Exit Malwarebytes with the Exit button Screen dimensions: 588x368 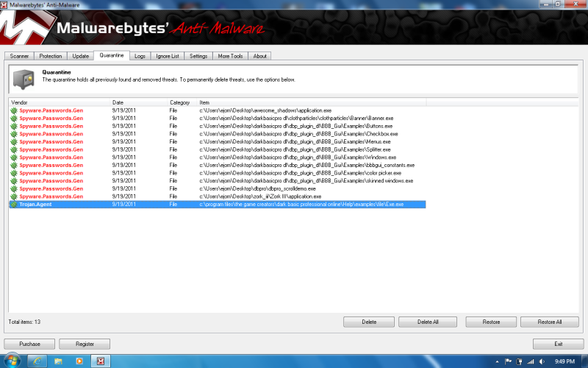[559, 344]
